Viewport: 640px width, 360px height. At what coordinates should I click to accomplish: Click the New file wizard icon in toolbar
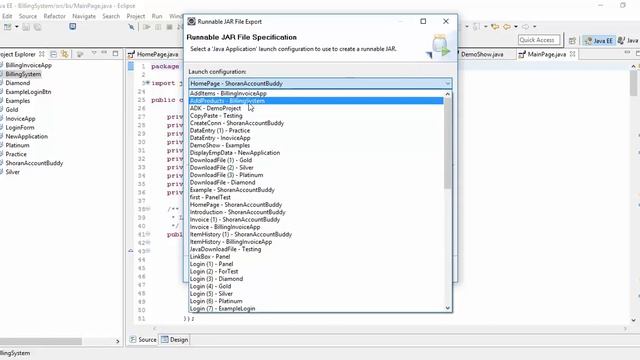(7, 27)
